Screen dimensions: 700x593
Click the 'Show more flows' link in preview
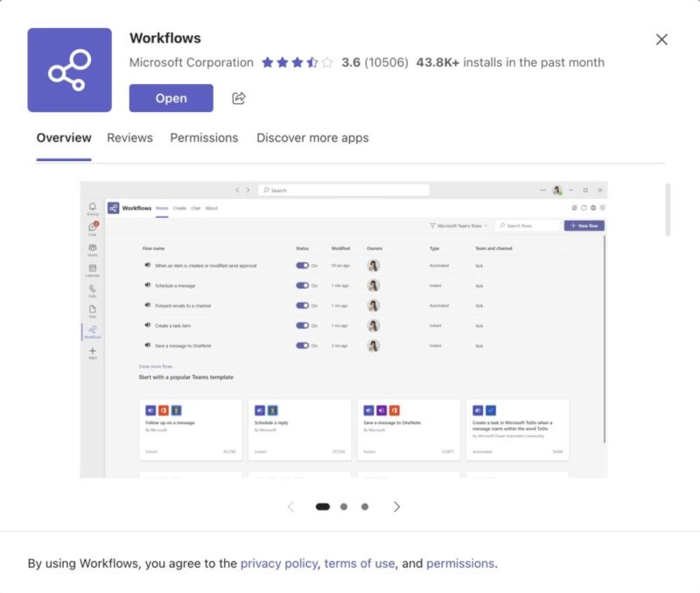(x=156, y=366)
